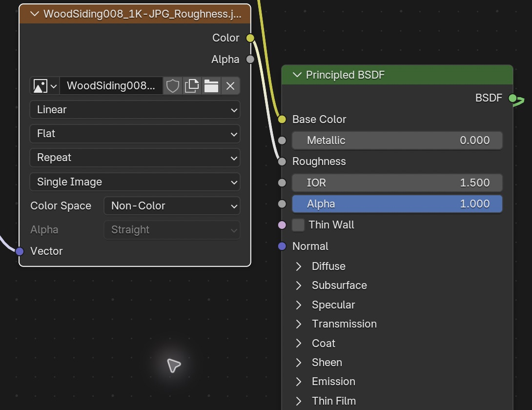Click the Color Space label

(61, 206)
